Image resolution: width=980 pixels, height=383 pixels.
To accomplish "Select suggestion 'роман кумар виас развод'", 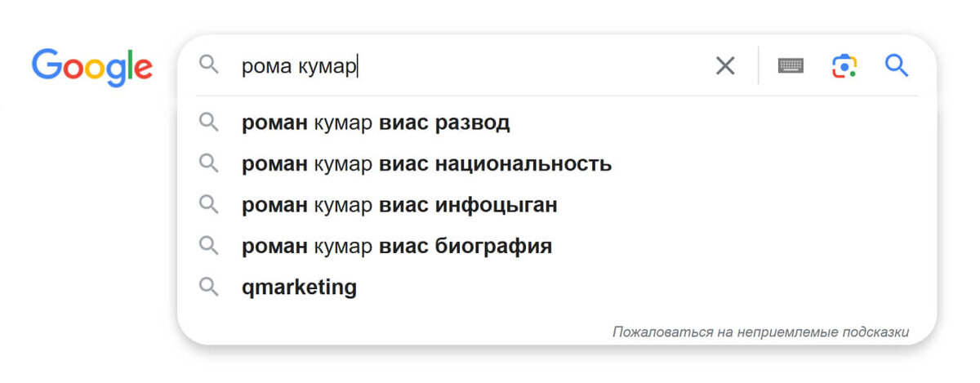I will click(557, 122).
